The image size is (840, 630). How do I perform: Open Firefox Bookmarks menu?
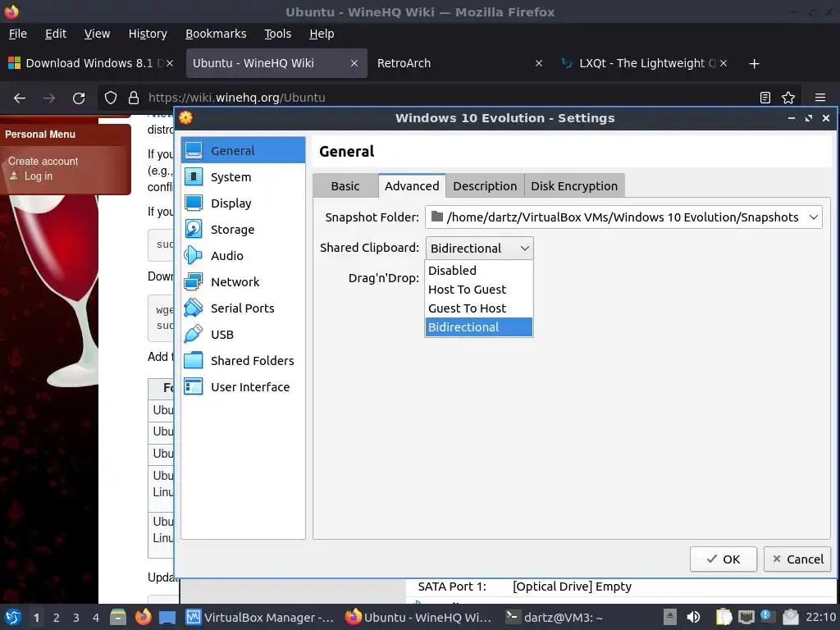[216, 34]
